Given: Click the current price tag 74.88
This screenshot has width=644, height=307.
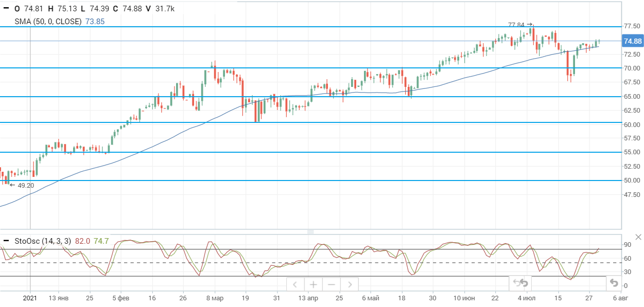Looking at the screenshot, I should (x=632, y=41).
